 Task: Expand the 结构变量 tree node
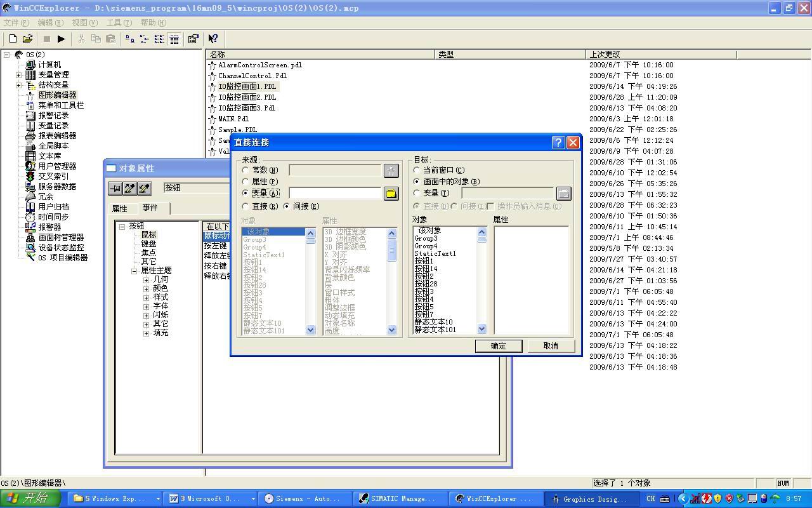coord(19,85)
